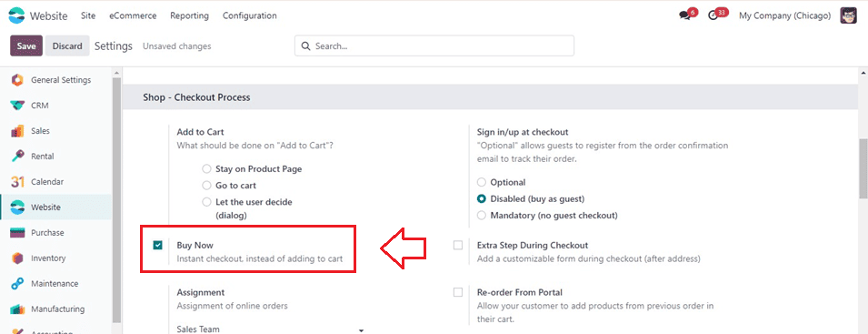
Task: Open CRM settings from sidebar icon
Action: [x=17, y=106]
